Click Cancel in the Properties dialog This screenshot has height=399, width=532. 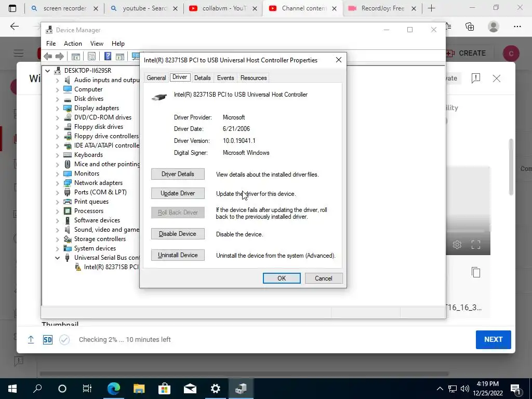pos(324,278)
